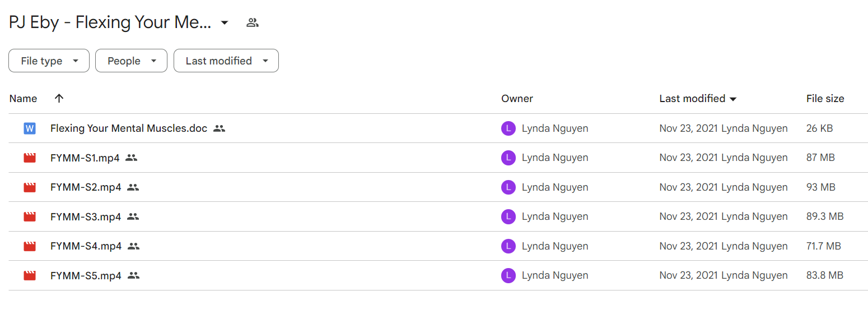Click the red video icon for FYMM-S5.mp4

click(30, 276)
